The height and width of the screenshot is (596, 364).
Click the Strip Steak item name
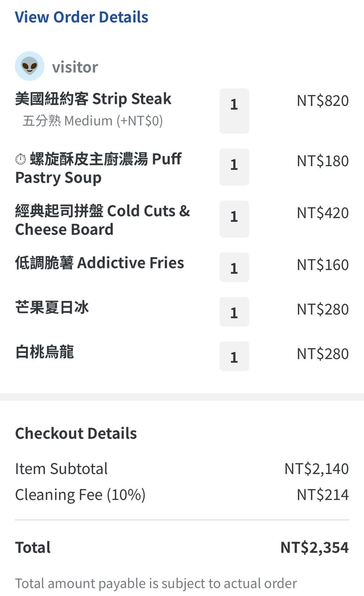pyautogui.click(x=93, y=99)
